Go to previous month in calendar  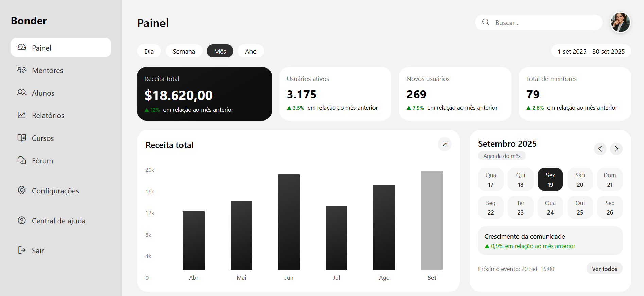(600, 149)
